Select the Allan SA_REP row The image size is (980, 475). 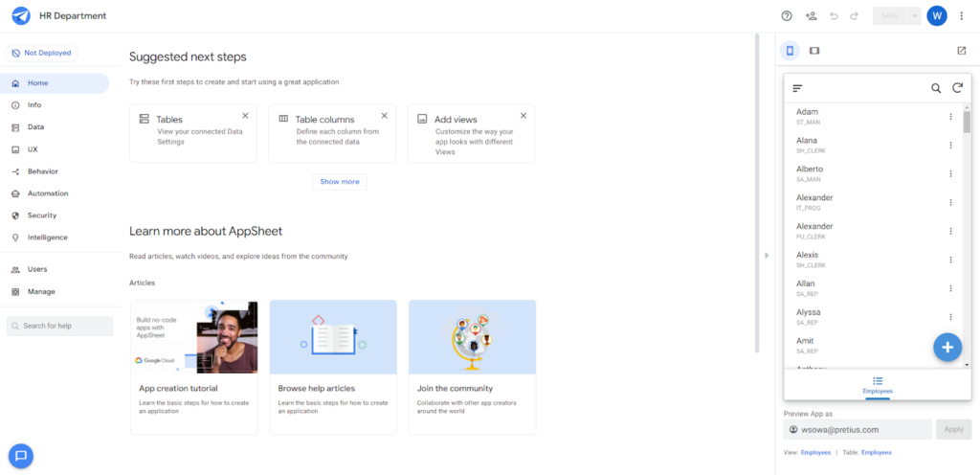(874, 288)
